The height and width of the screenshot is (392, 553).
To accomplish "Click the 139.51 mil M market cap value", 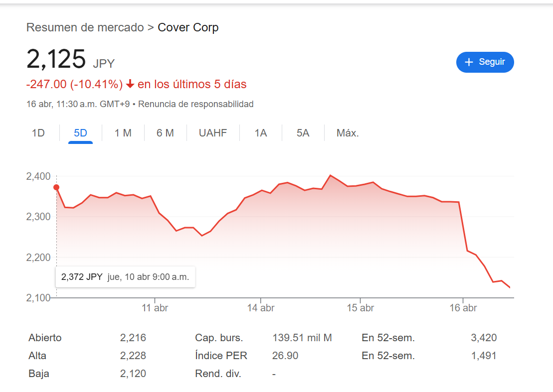I will coord(302,338).
